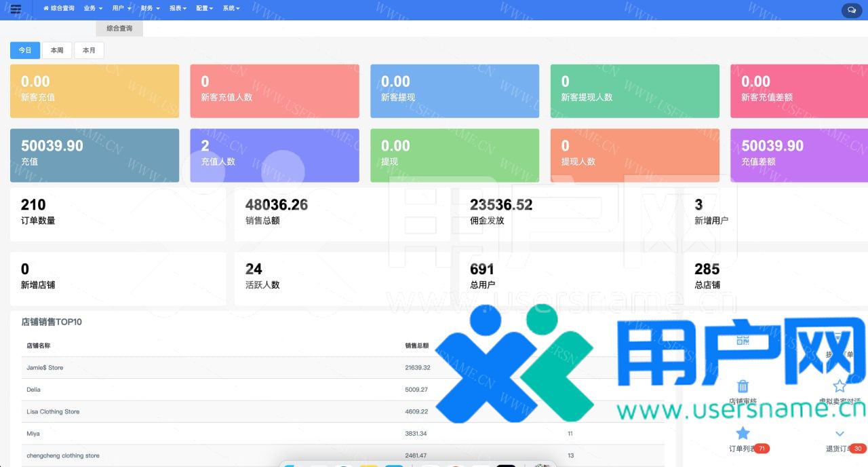
Task: Click the QR code icon in quick panel
Action: pos(743,340)
